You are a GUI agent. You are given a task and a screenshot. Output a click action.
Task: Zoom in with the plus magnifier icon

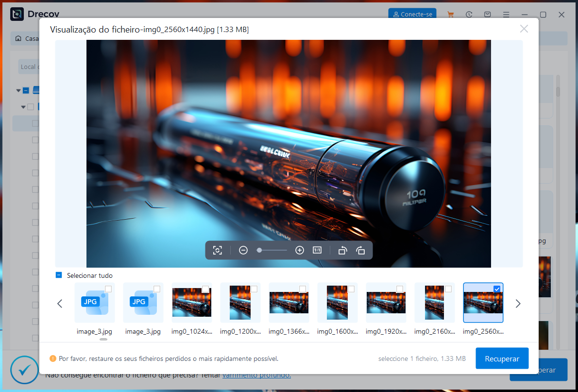pos(300,250)
